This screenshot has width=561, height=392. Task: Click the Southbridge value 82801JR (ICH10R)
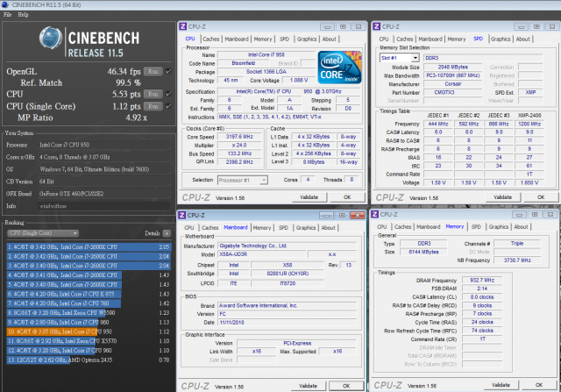pos(288,274)
